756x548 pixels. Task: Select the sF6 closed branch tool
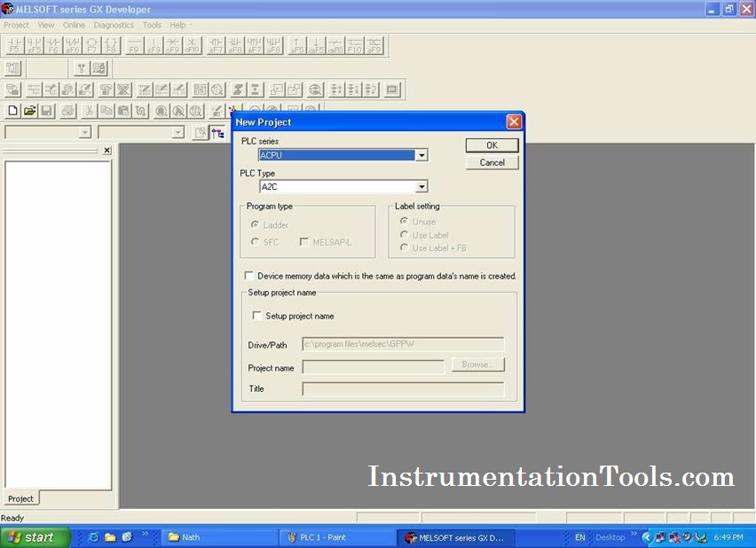[73, 45]
